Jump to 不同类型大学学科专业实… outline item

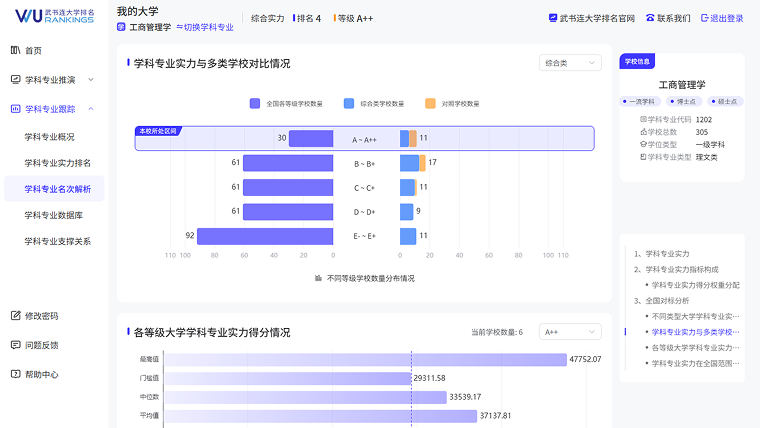pyautogui.click(x=695, y=317)
